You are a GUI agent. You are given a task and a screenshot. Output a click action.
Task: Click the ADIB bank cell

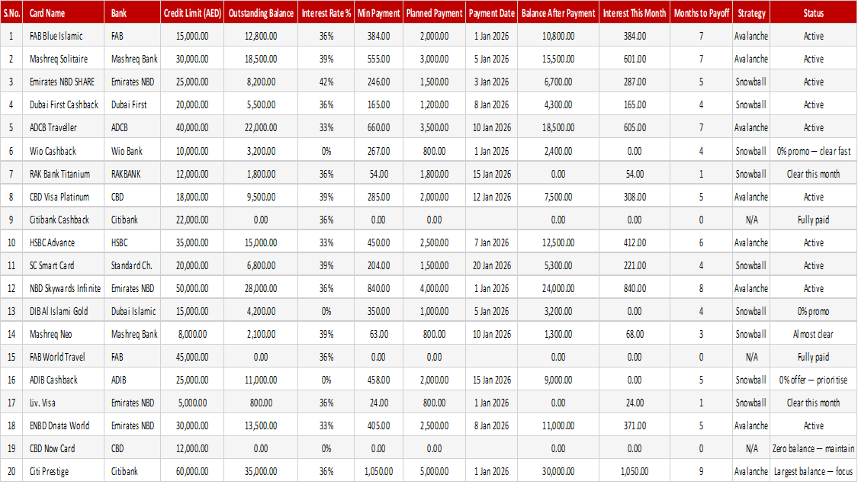132,380
